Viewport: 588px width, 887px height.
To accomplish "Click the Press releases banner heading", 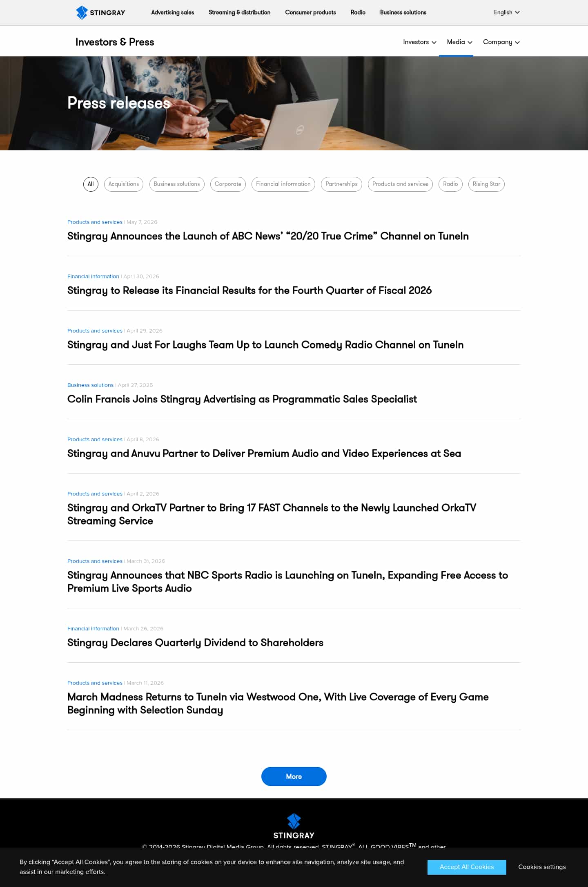I will (119, 103).
